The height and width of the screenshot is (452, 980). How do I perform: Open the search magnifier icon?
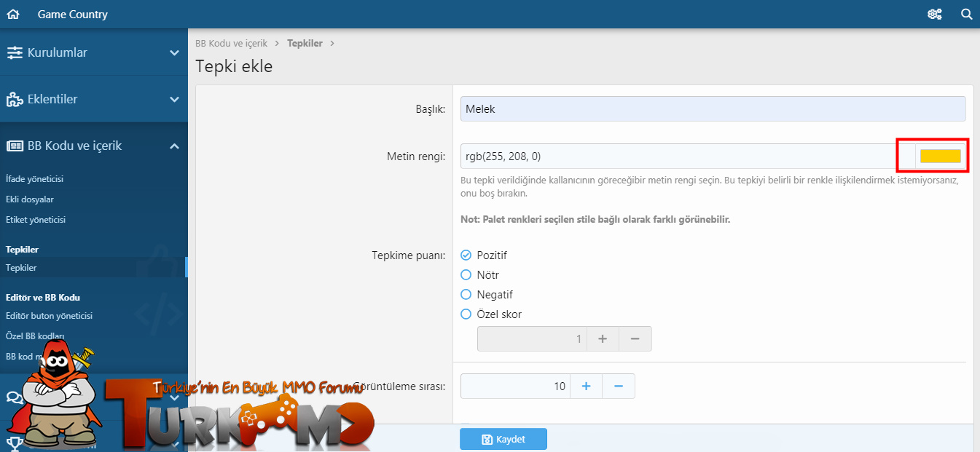967,14
